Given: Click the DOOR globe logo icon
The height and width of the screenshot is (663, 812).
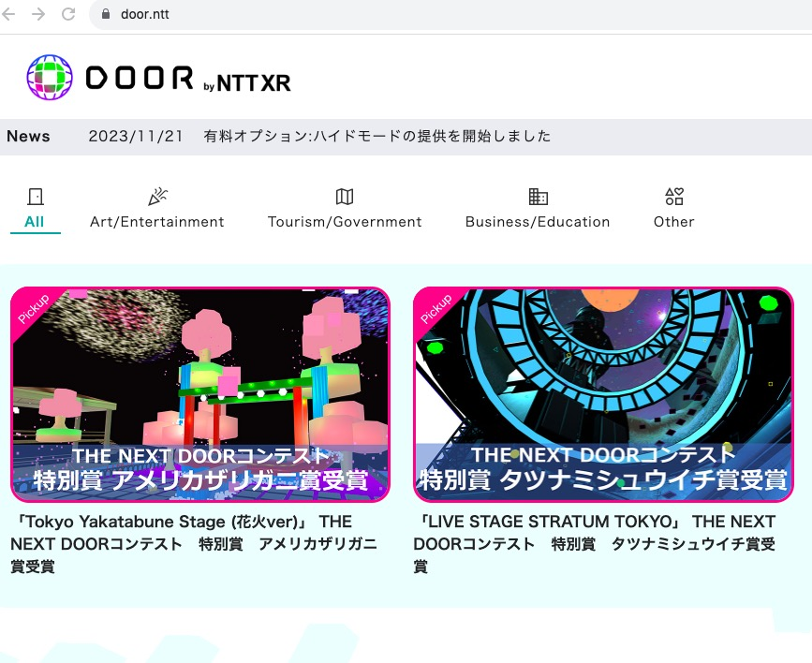Looking at the screenshot, I should pos(50,77).
